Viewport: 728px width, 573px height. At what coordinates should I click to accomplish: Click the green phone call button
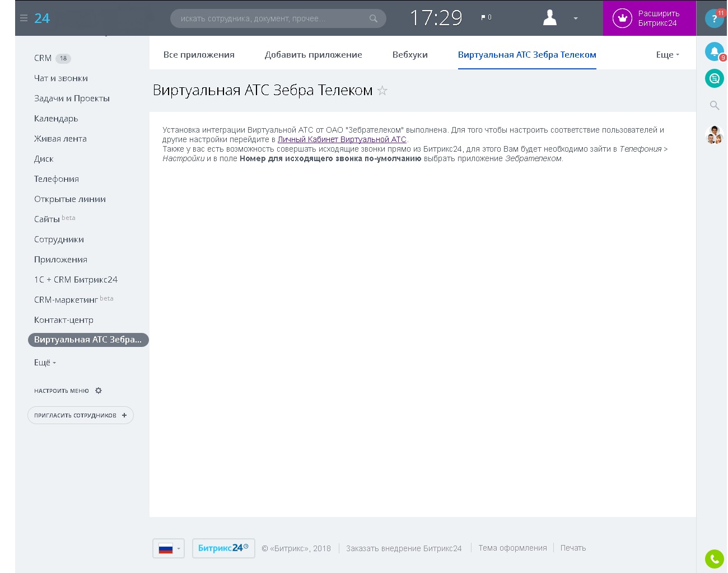click(x=714, y=559)
